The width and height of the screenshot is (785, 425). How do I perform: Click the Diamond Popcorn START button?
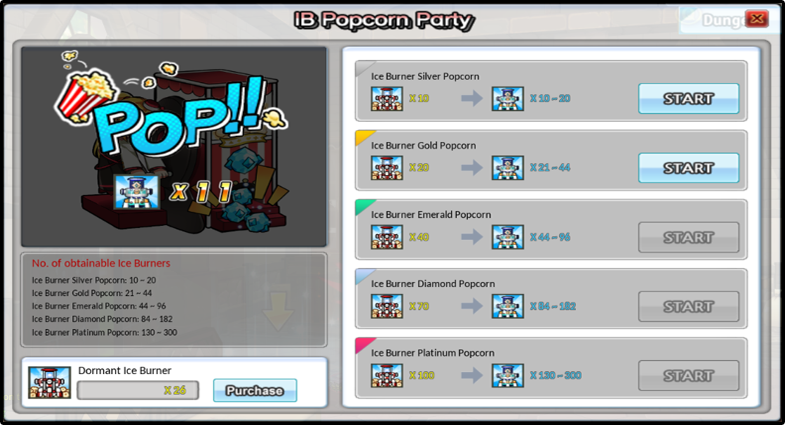tap(688, 306)
